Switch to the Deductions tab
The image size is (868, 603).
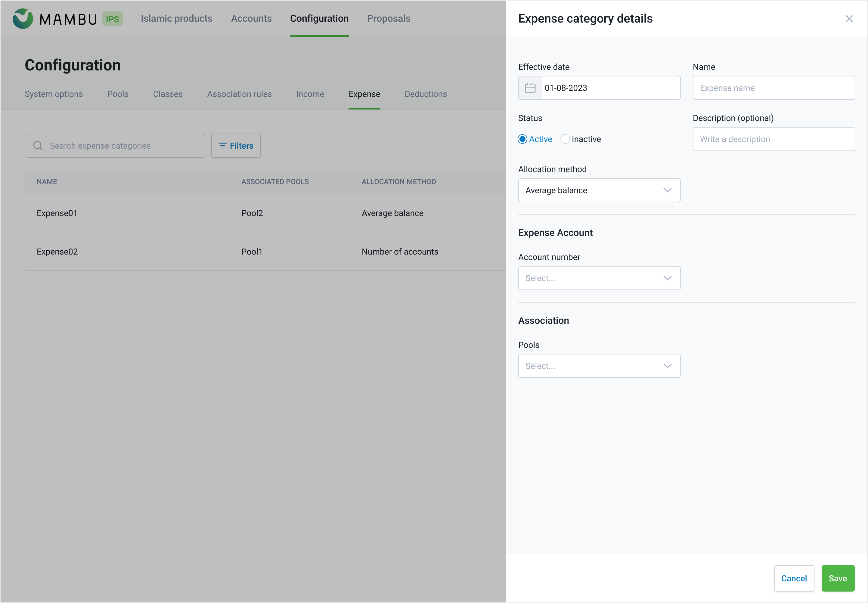click(426, 94)
